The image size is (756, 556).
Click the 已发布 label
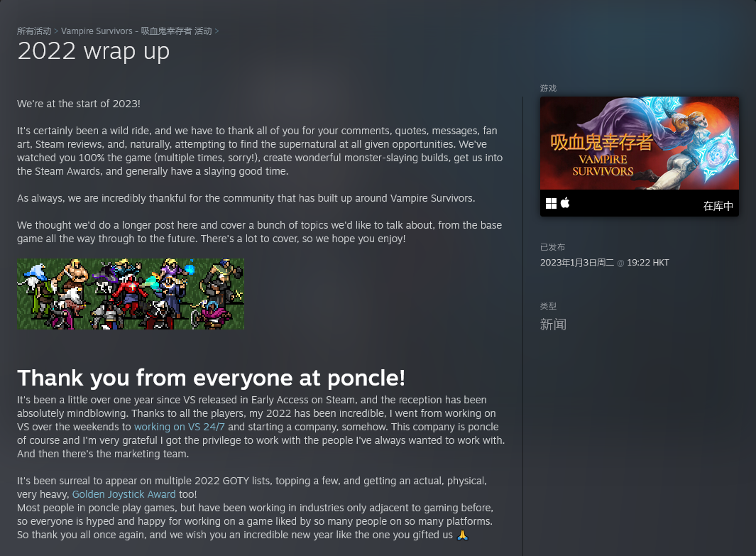click(x=552, y=247)
